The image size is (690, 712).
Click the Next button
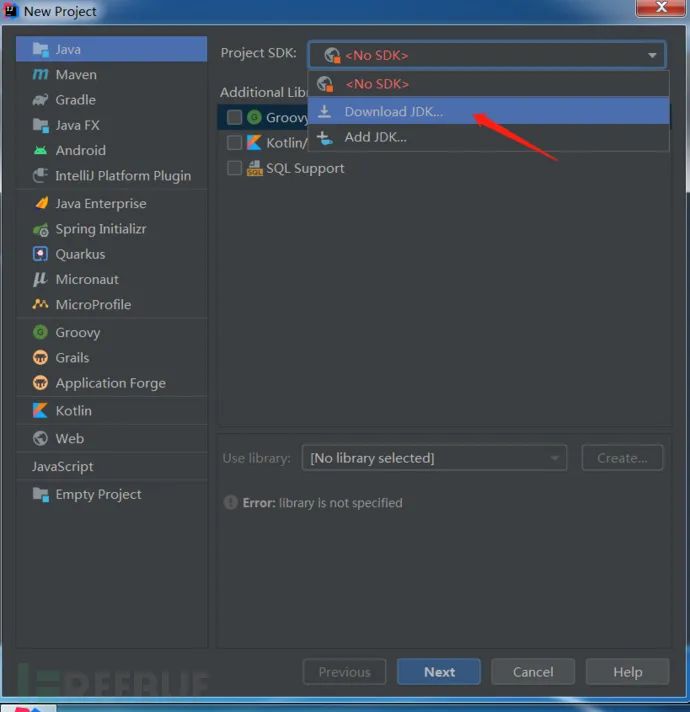click(439, 672)
